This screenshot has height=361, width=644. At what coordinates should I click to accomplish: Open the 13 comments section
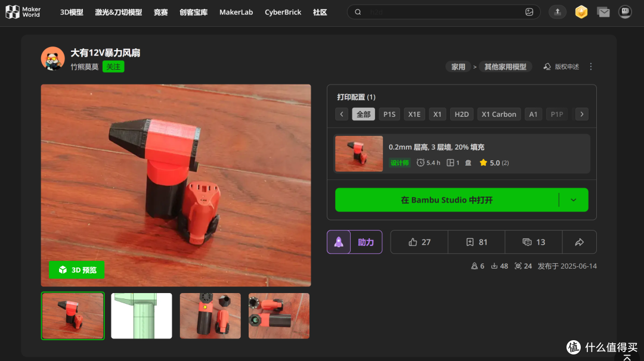pyautogui.click(x=534, y=242)
